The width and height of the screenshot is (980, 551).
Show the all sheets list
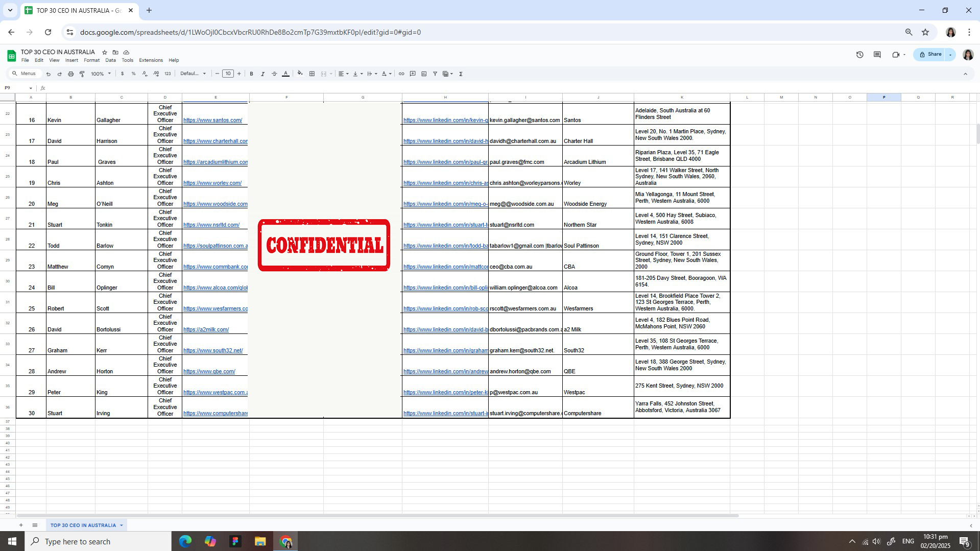(x=35, y=525)
